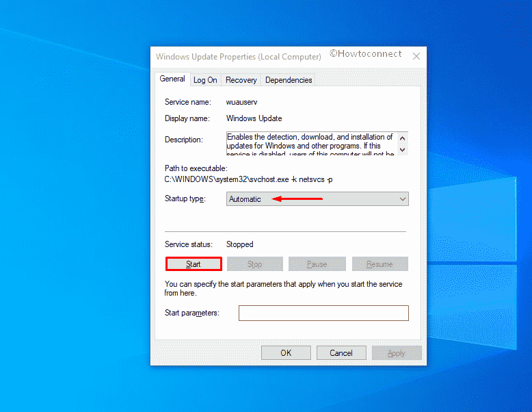Viewport: 532px width, 412px height.
Task: Click the Path to executable label
Action: (196, 168)
